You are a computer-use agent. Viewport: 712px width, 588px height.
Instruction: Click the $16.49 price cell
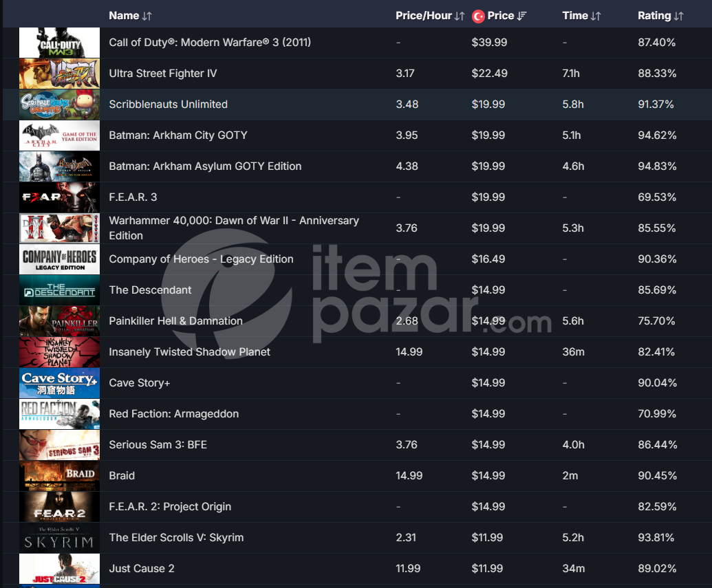(x=488, y=259)
